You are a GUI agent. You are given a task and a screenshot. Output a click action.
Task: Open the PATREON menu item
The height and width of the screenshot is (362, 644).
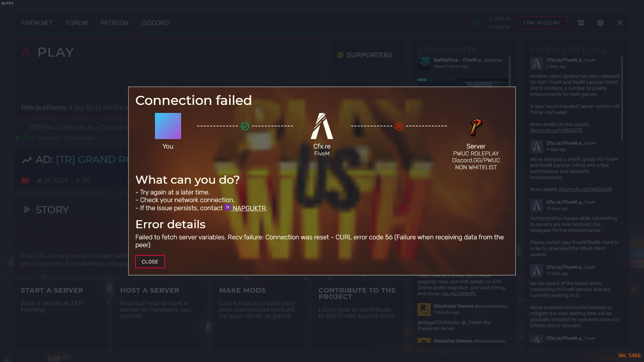[114, 23]
